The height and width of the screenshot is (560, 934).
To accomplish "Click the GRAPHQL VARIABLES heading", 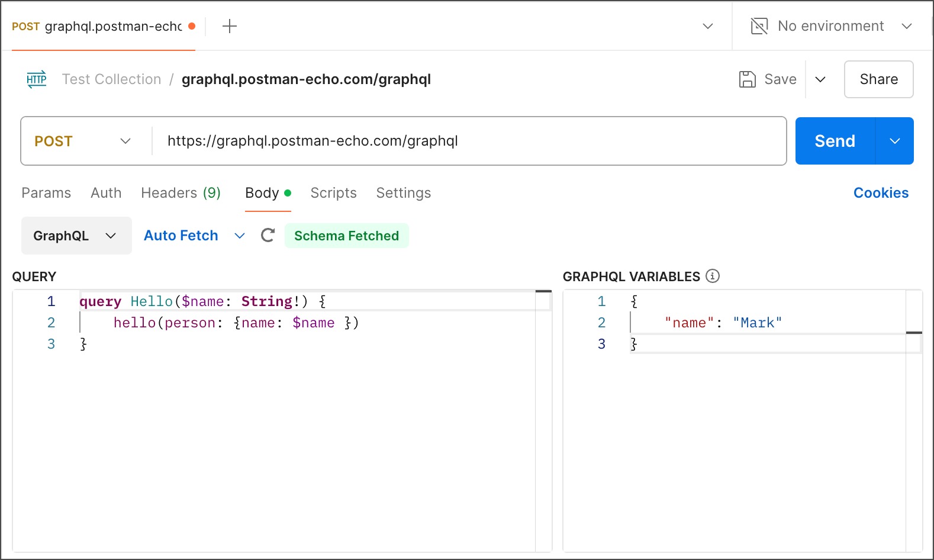I will (x=632, y=276).
